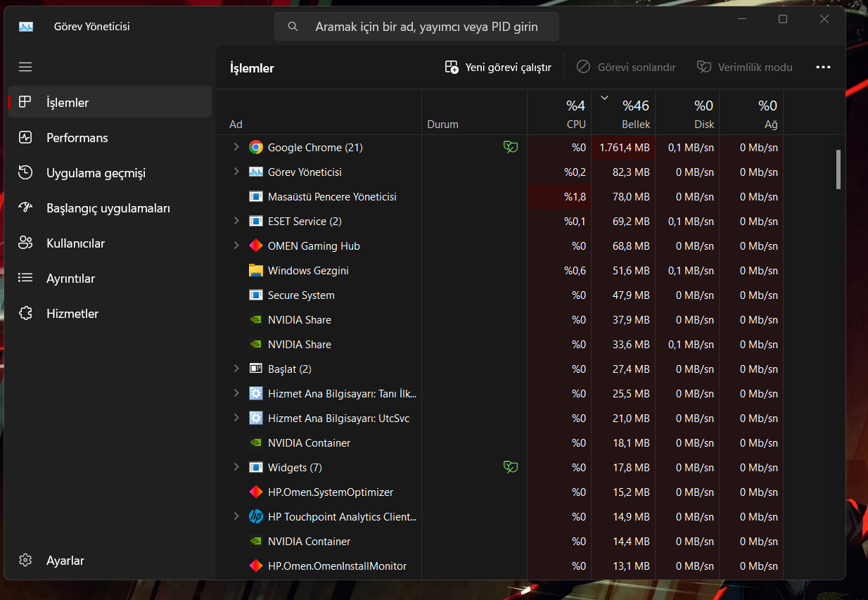Viewport: 868px width, 600px height.
Task: Click the Başlat process icon
Action: pyautogui.click(x=256, y=369)
